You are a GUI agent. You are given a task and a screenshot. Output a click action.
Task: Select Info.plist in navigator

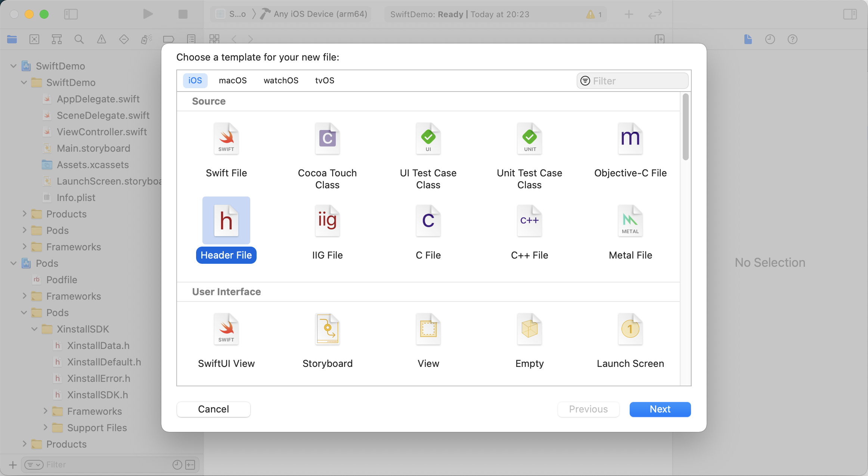76,198
